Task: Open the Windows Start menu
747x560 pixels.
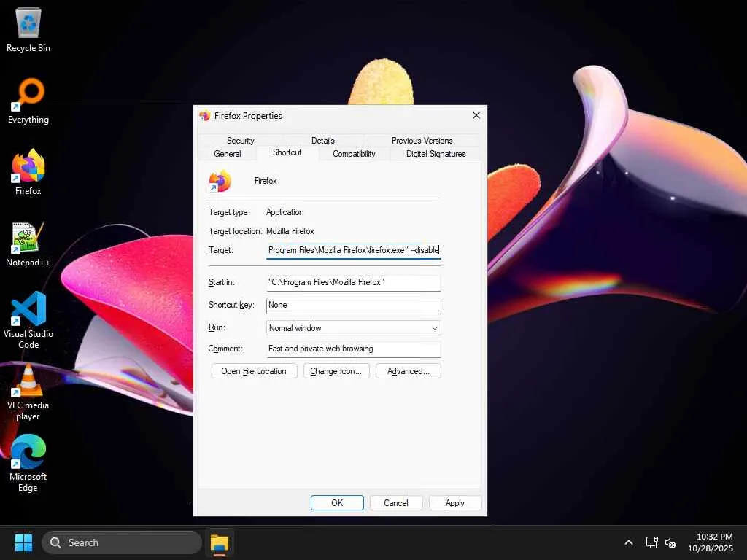Action: tap(23, 542)
